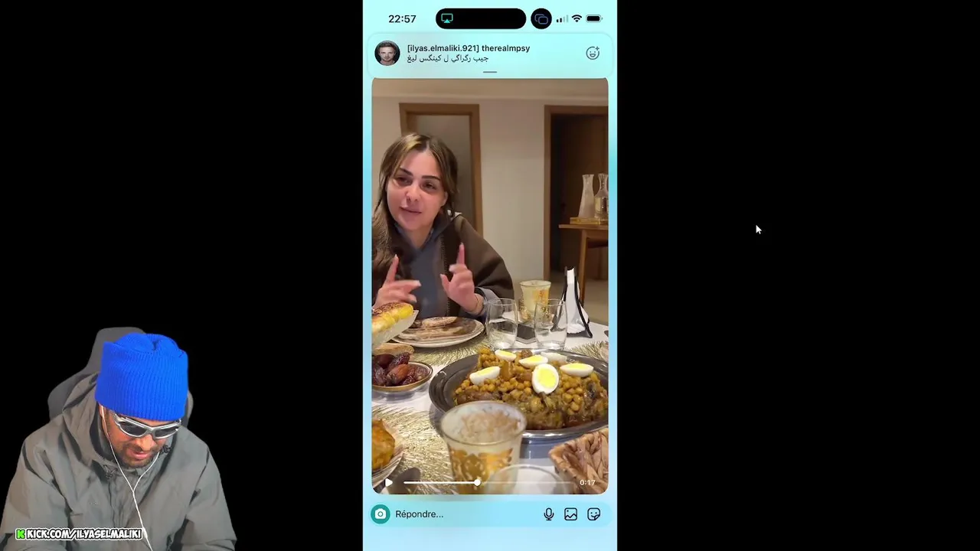Viewport: 980px width, 551px height.
Task: Seek using the video progress bar handle
Action: click(477, 483)
